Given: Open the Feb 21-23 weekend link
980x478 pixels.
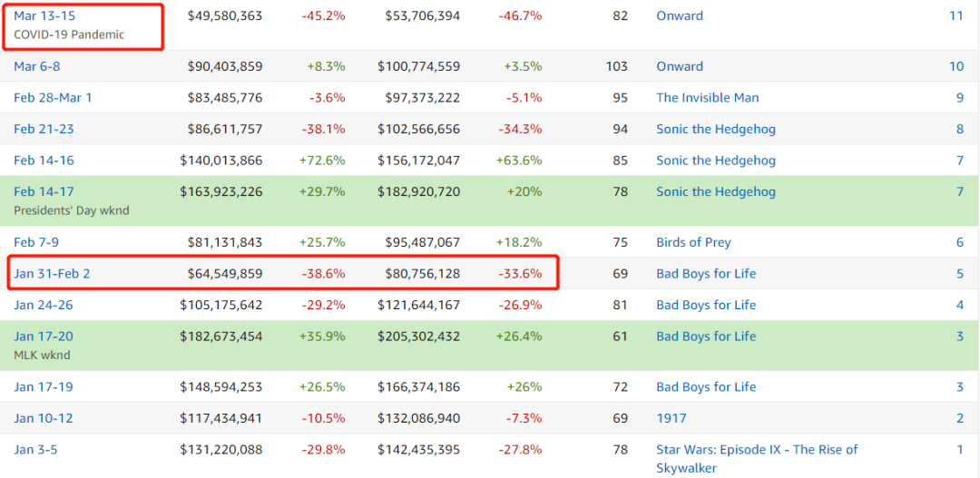Looking at the screenshot, I should 44,129.
